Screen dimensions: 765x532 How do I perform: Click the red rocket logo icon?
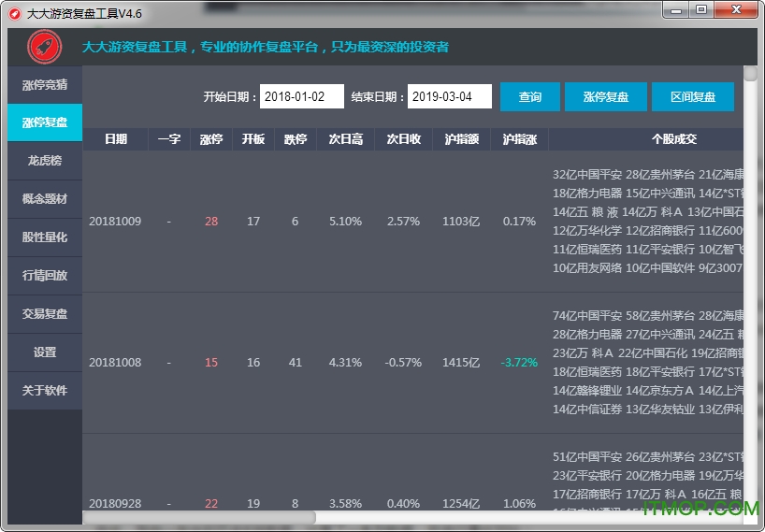[x=44, y=47]
